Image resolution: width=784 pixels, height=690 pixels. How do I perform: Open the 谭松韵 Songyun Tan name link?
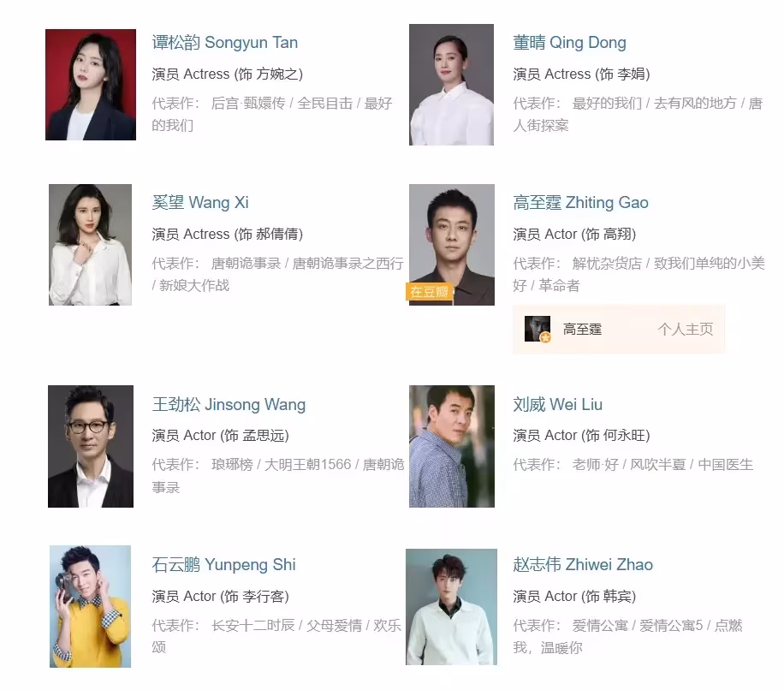click(225, 43)
